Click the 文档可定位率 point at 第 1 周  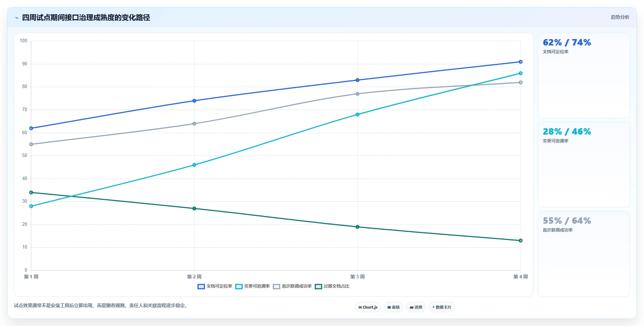point(31,128)
